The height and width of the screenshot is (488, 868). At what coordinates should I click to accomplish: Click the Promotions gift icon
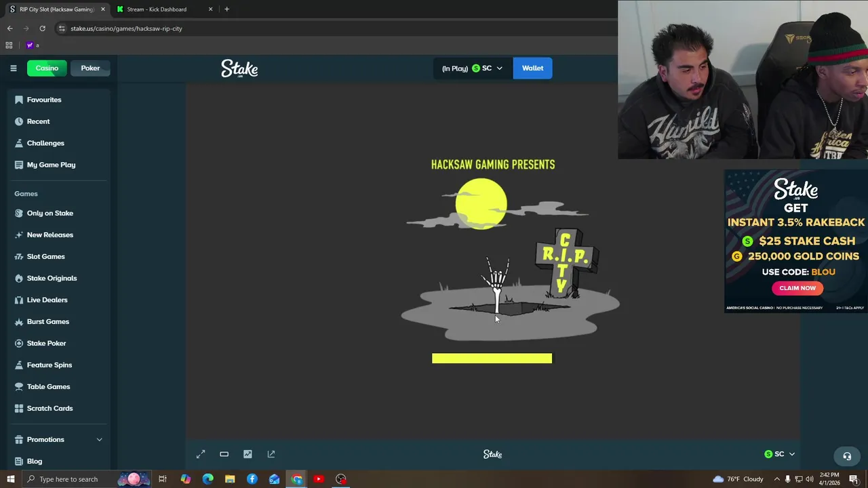pos(19,439)
